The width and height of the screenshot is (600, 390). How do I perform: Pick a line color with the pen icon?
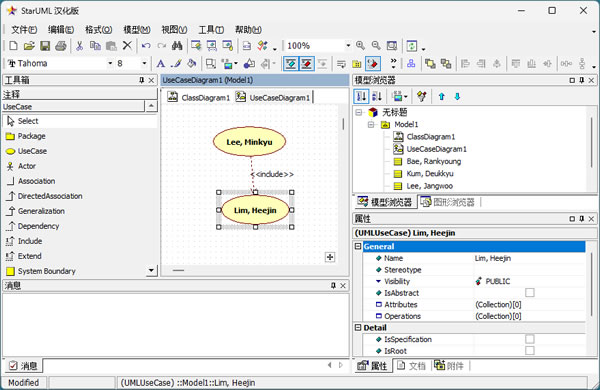tap(176, 64)
